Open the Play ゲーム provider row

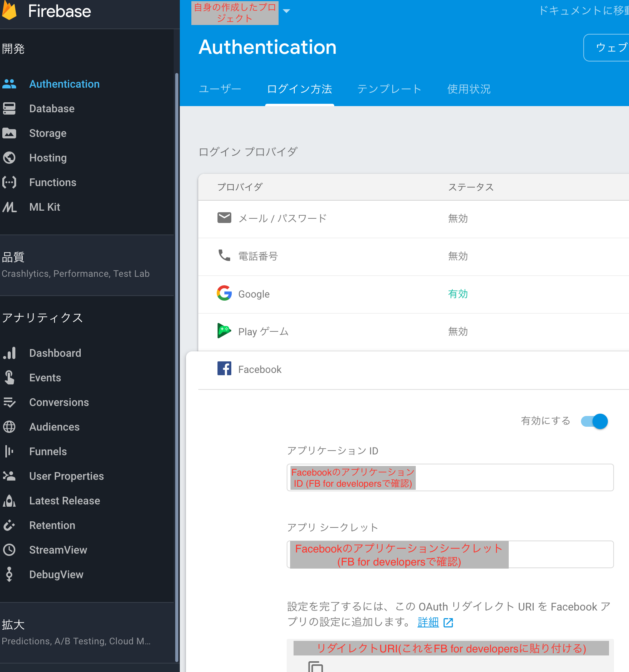click(413, 331)
